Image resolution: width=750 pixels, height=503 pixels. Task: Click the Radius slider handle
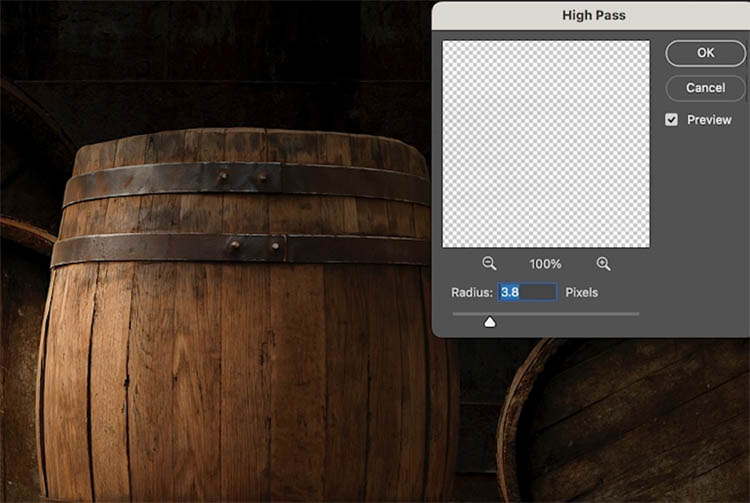point(490,323)
